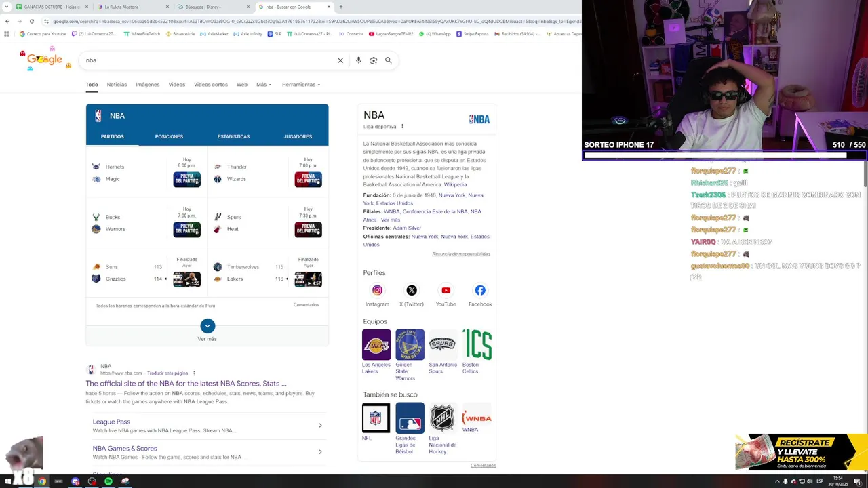Filter results by Videos cortos
The width and height of the screenshot is (868, 488).
click(211, 85)
